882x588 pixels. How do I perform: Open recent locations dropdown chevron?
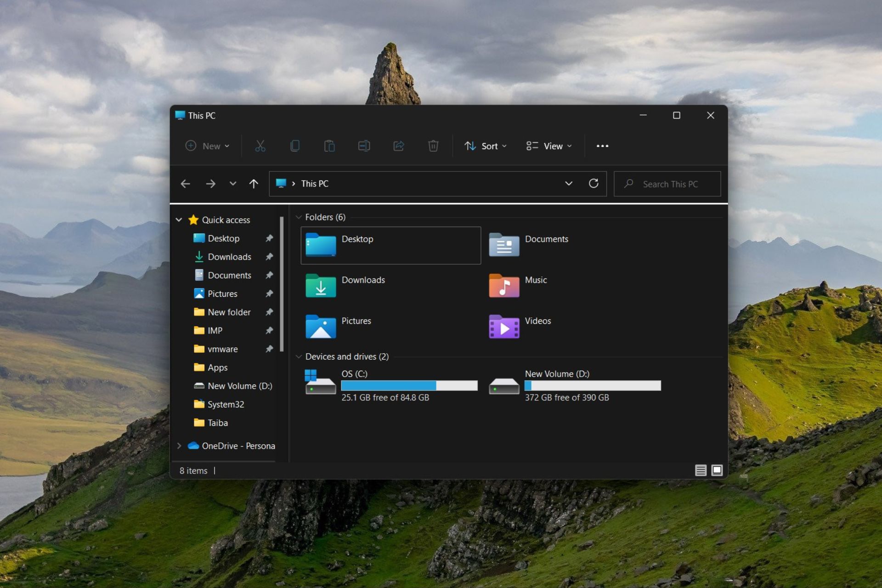click(233, 184)
